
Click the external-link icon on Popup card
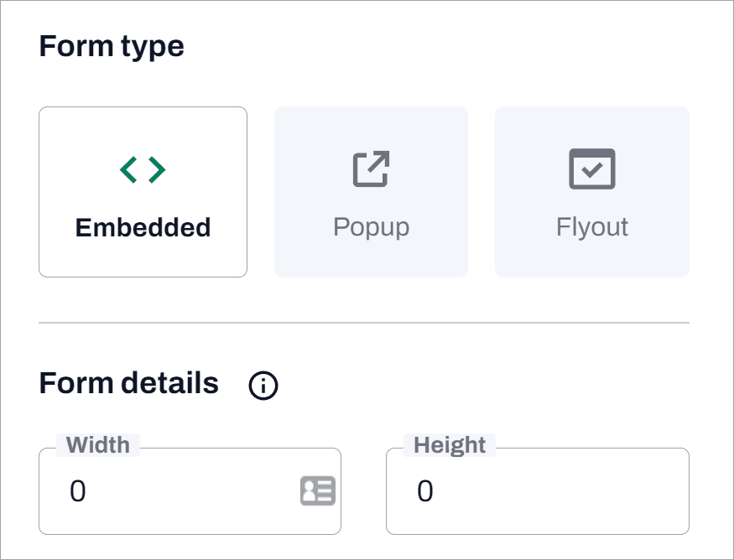(x=371, y=168)
